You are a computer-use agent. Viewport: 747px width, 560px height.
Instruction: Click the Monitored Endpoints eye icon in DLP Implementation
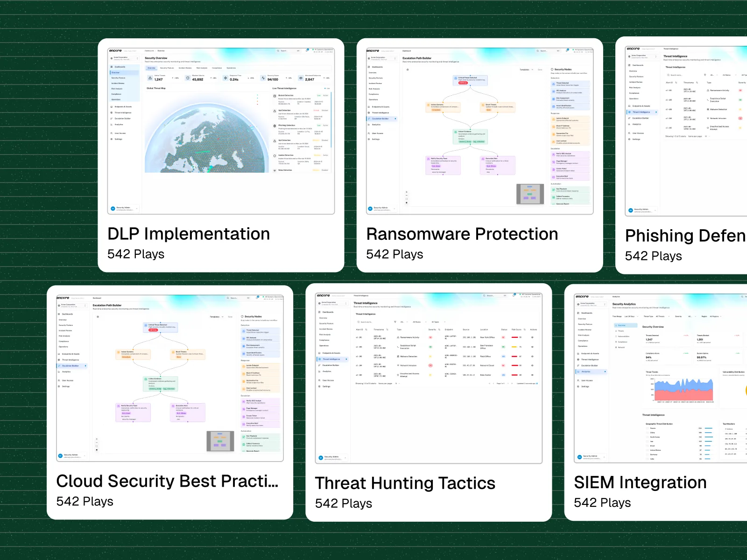tap(301, 78)
